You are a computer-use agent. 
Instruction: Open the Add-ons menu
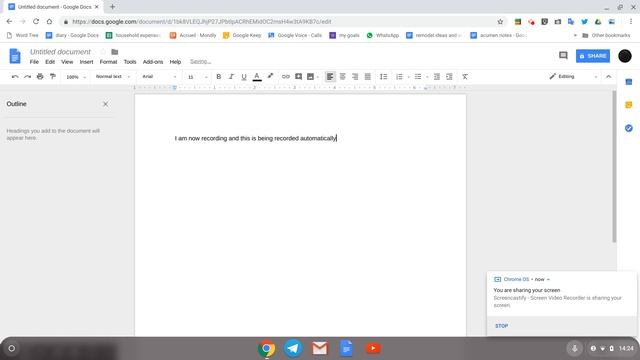153,62
